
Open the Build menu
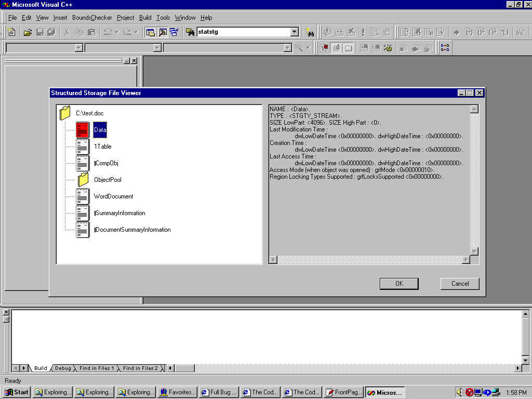(x=145, y=18)
